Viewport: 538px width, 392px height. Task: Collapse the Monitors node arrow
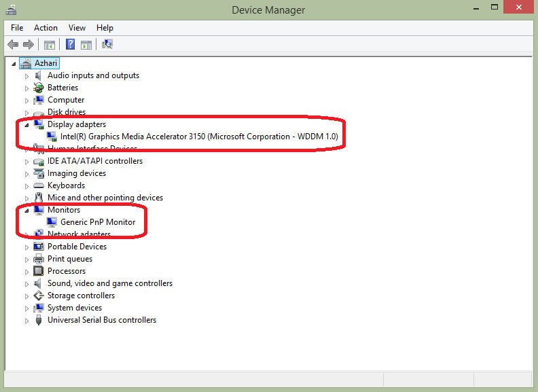point(26,211)
